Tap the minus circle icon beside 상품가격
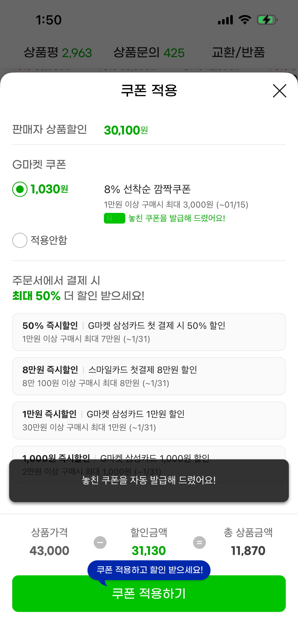The image size is (298, 644). (x=100, y=543)
